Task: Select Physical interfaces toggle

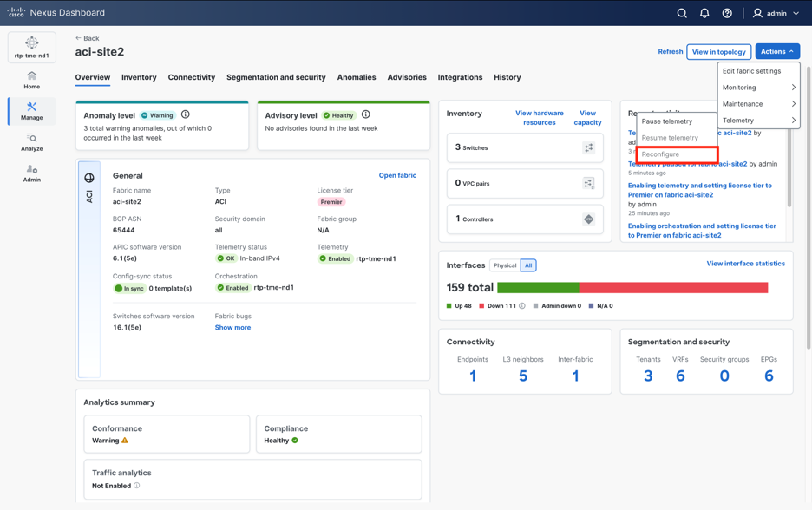Action: point(504,265)
